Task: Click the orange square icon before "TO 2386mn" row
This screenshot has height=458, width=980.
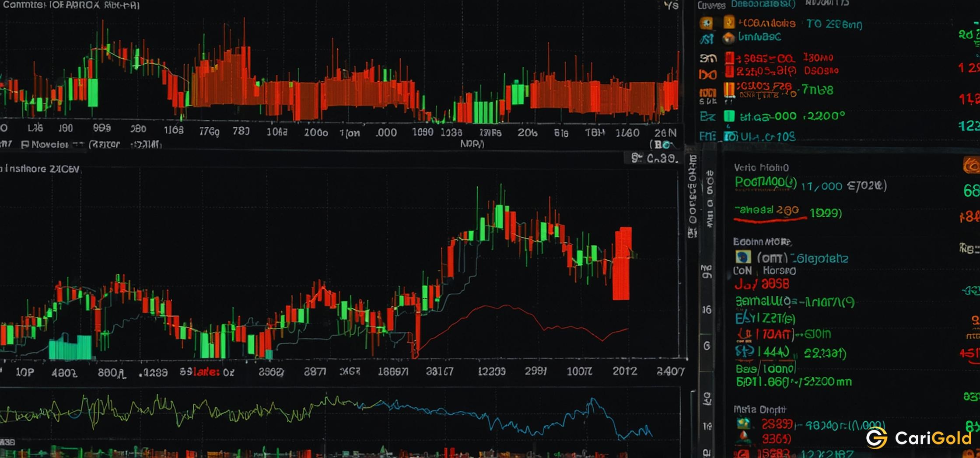Action: 729,21
